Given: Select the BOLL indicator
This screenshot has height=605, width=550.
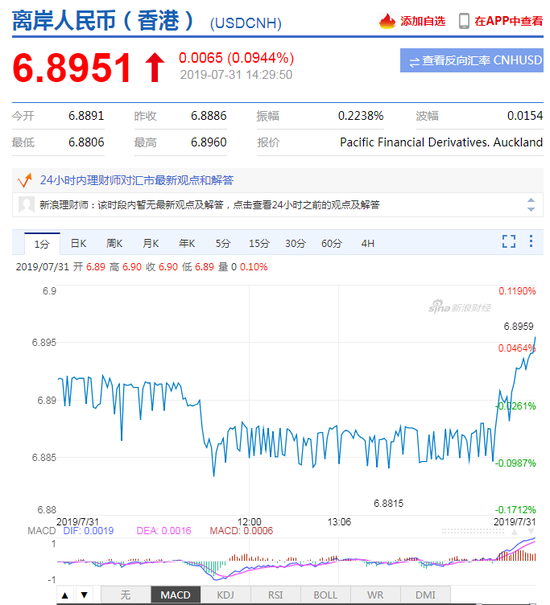Looking at the screenshot, I should (x=325, y=595).
